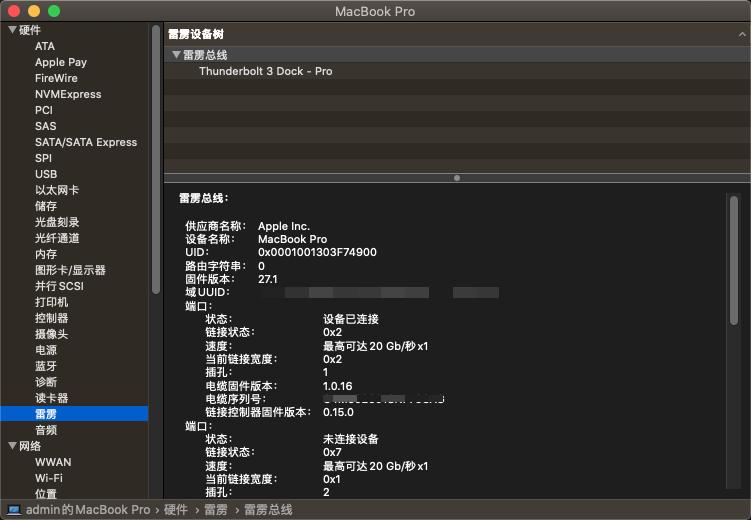Image resolution: width=751 pixels, height=520 pixels.
Task: Open NVMExpress hardware category
Action: 68,94
